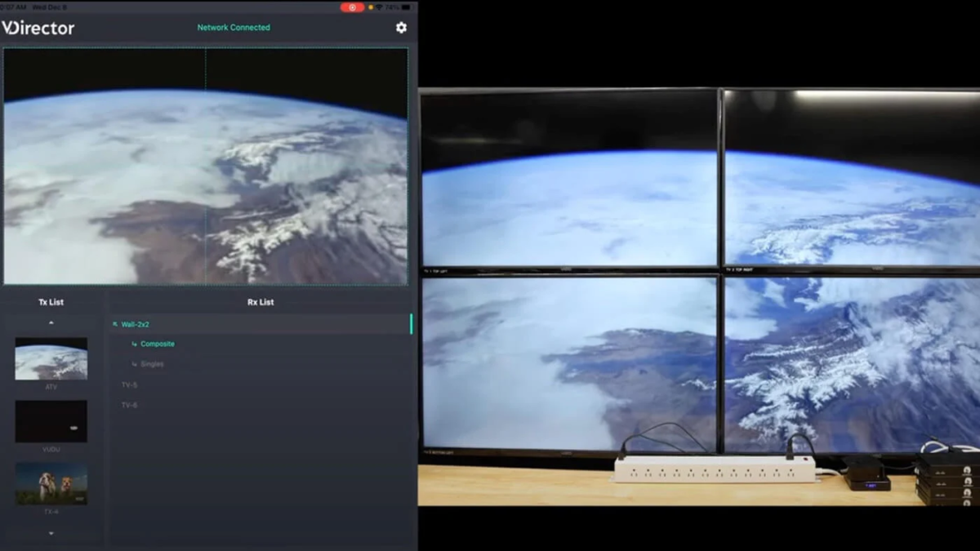Tap the red screen recording indicator

click(352, 7)
